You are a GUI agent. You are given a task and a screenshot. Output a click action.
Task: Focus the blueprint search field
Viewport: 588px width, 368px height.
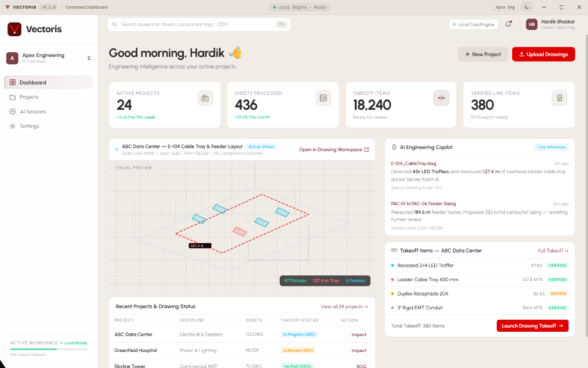pyautogui.click(x=199, y=24)
